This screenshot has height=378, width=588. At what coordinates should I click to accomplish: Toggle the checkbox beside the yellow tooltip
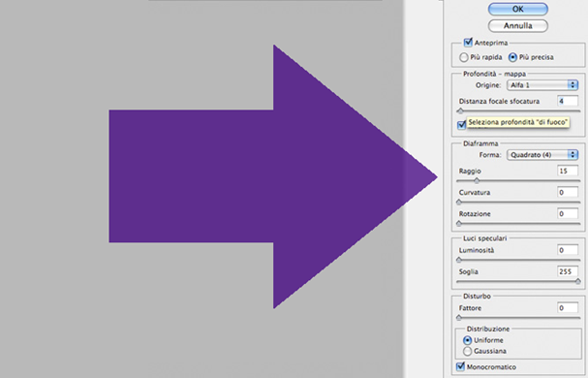click(x=462, y=125)
